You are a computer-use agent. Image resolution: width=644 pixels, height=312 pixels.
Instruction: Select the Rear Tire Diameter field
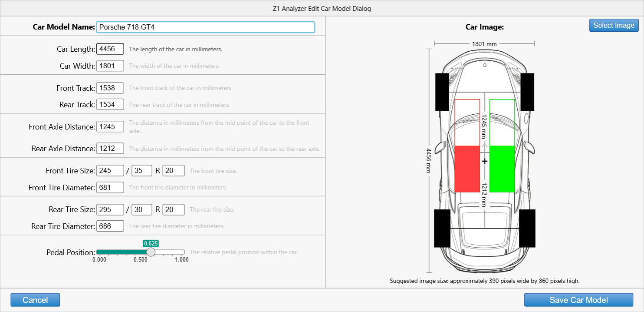click(110, 226)
